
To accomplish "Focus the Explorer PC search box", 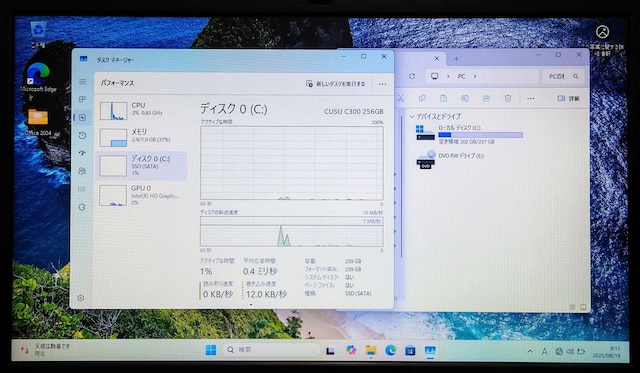I will coord(563,76).
